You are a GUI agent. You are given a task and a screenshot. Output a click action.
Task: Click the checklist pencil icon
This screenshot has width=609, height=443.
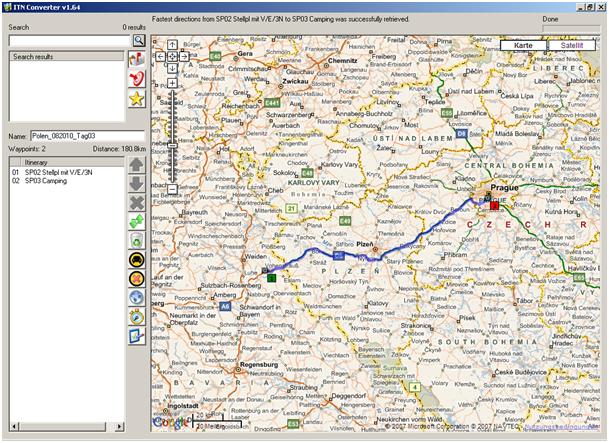pyautogui.click(x=137, y=336)
